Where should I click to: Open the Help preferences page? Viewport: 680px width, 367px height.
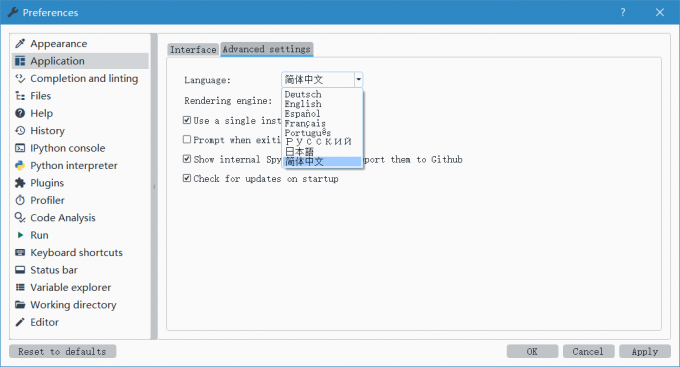80,113
